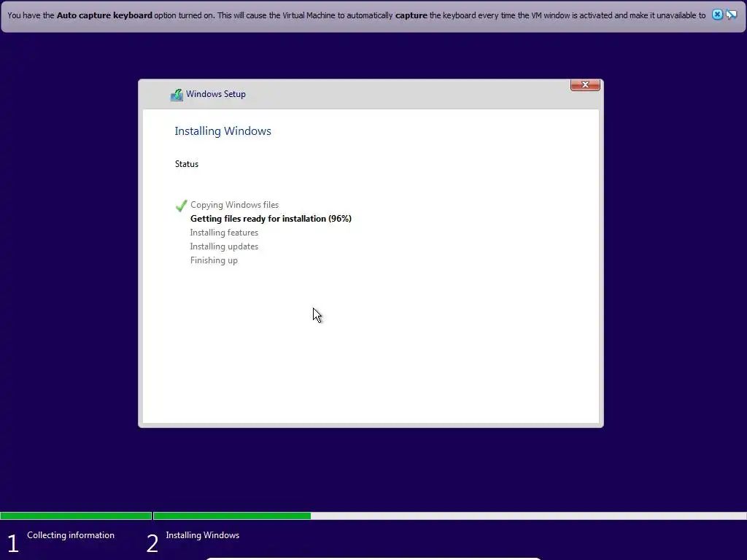Click the Auto capture keyboard message text
Viewport: 747px width, 560px height.
click(356, 15)
